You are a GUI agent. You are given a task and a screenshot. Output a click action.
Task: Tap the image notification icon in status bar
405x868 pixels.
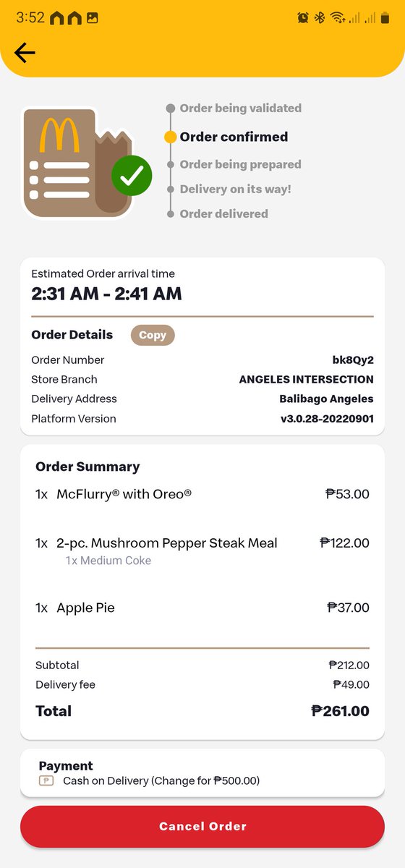point(92,18)
